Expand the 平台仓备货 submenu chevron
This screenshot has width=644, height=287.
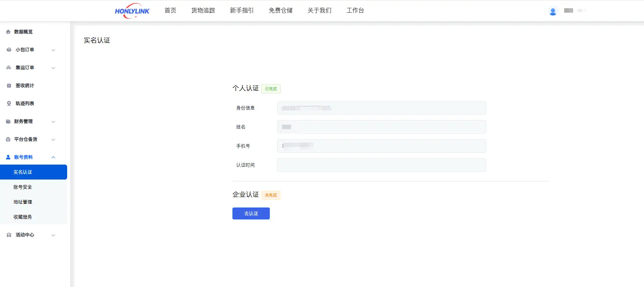(x=53, y=140)
